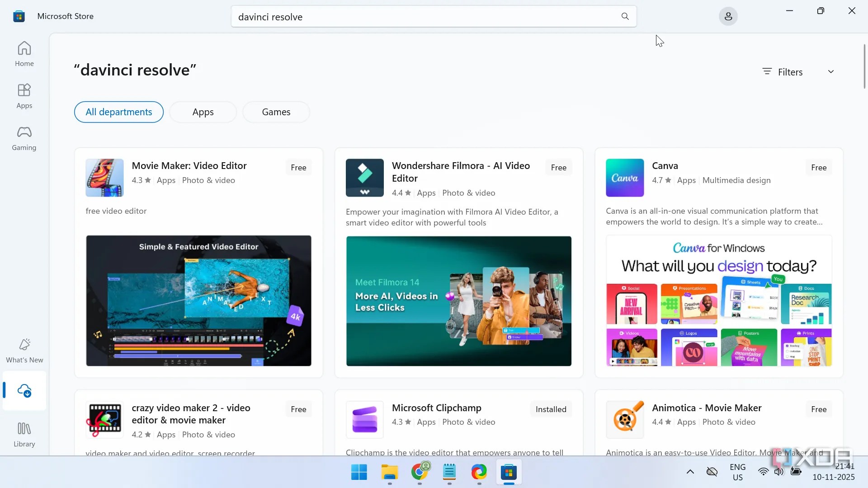868x488 pixels.
Task: Open the user account profile icon
Action: click(x=728, y=17)
